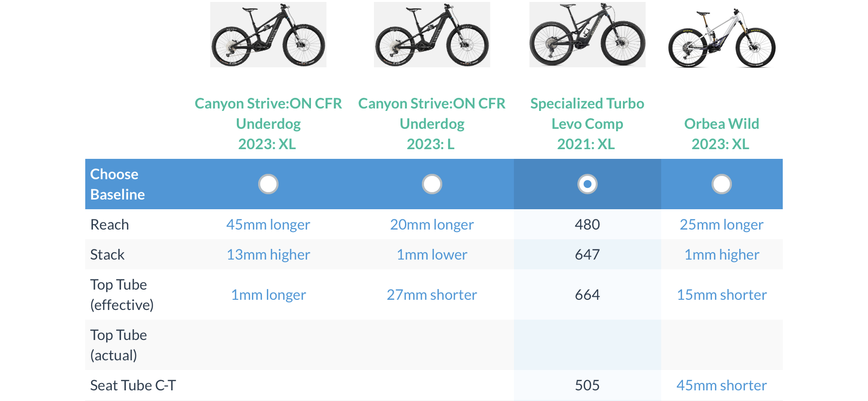Click the first Canyon Strive:ON bike image
The width and height of the screenshot is (868, 401).
pyautogui.click(x=268, y=35)
